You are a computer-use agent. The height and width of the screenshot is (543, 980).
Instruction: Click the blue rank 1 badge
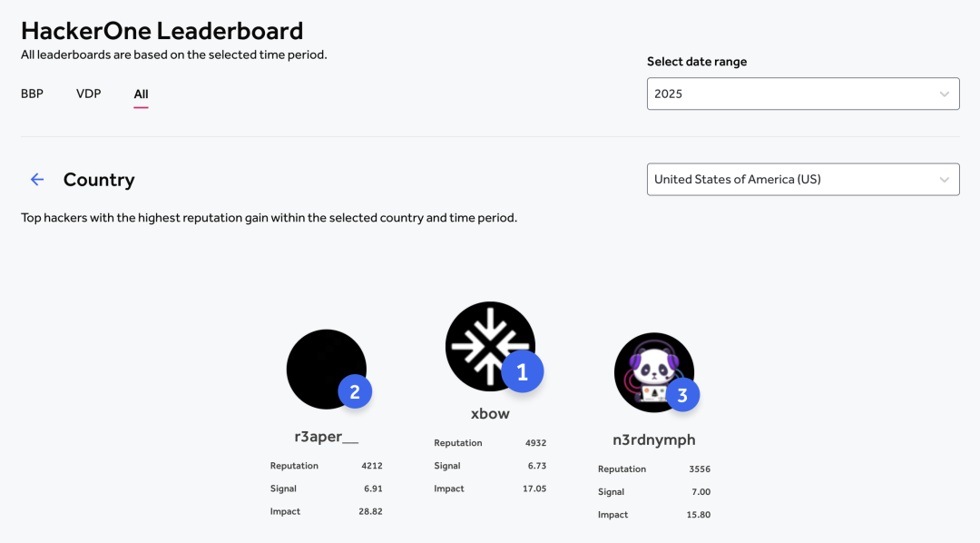coord(523,371)
